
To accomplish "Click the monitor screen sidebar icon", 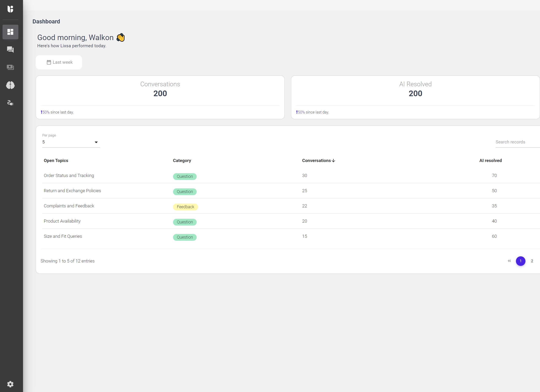I will 10,67.
